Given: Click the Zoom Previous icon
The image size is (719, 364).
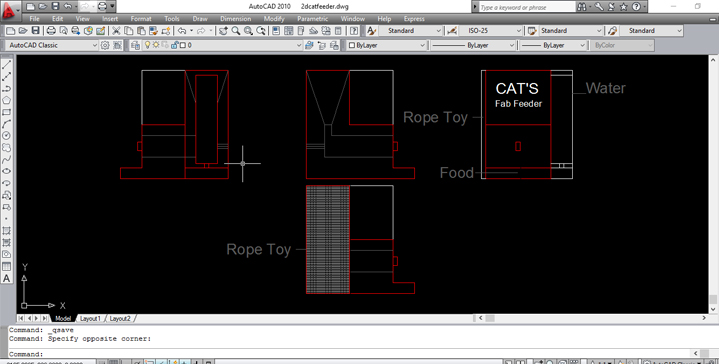Looking at the screenshot, I should click(x=261, y=31).
